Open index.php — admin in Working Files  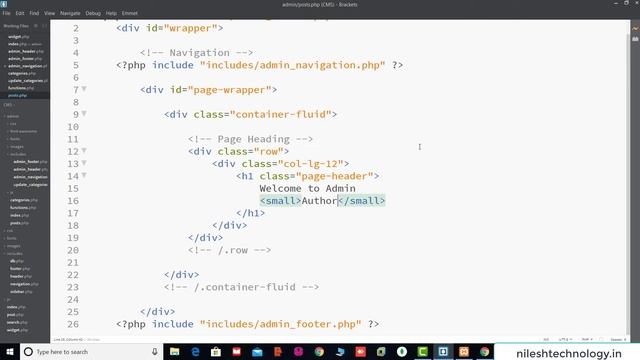(x=24, y=44)
